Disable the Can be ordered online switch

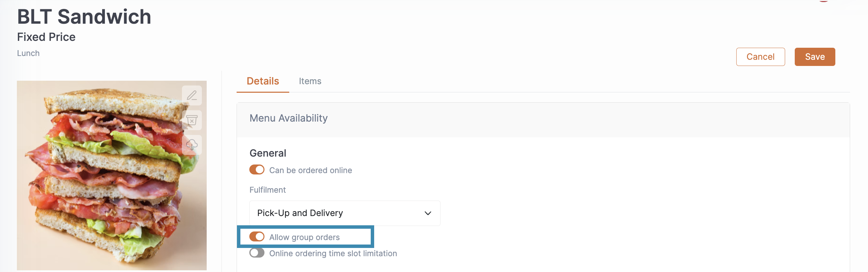257,170
